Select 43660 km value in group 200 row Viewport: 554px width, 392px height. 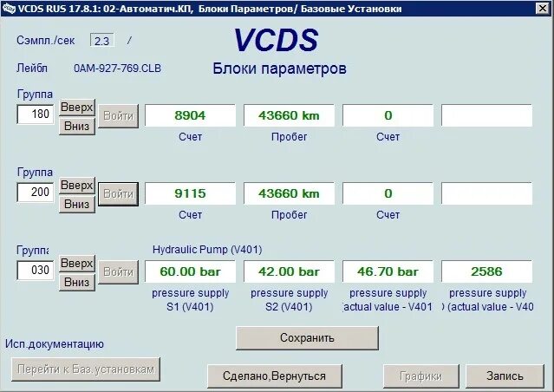(x=289, y=193)
